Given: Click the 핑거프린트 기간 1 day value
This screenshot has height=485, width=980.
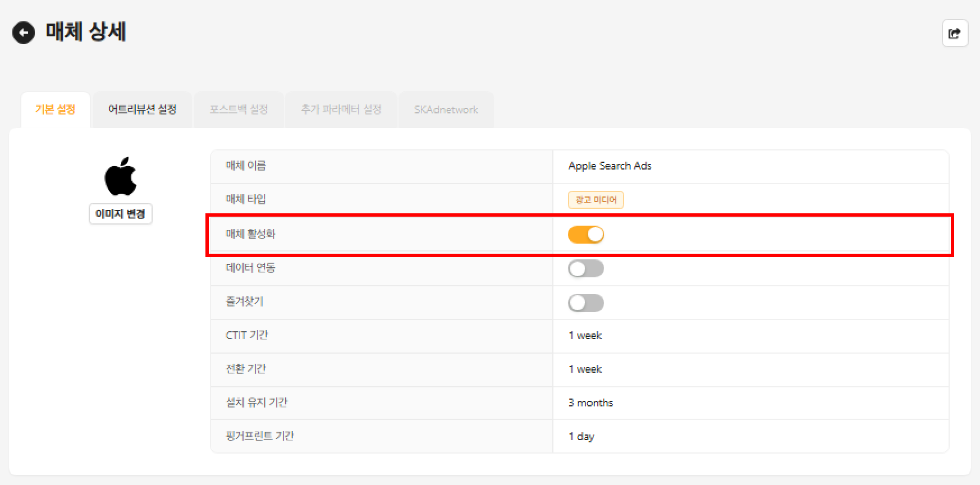Looking at the screenshot, I should coord(581,437).
